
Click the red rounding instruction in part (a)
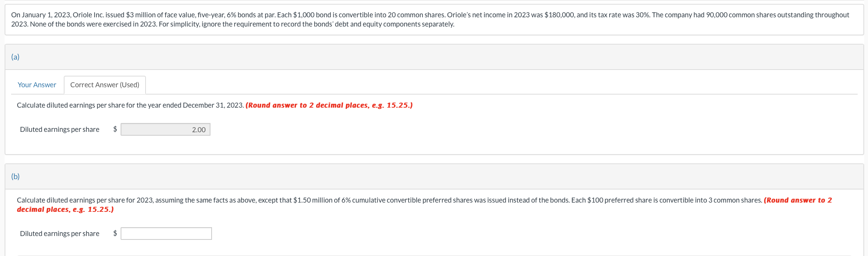329,105
